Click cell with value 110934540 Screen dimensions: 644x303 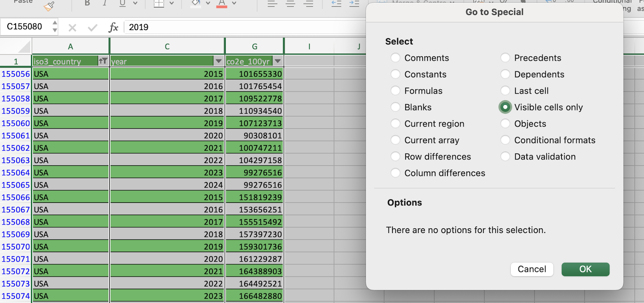(x=254, y=111)
